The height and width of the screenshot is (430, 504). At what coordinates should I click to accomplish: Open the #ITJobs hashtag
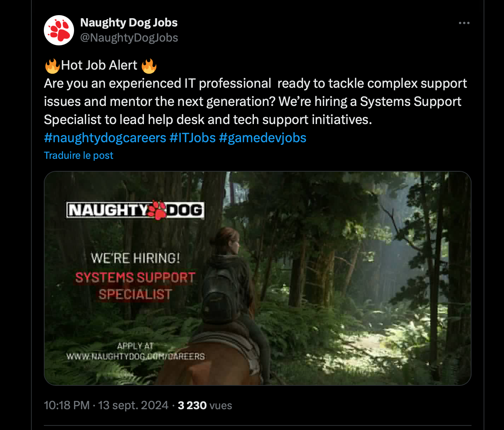193,138
